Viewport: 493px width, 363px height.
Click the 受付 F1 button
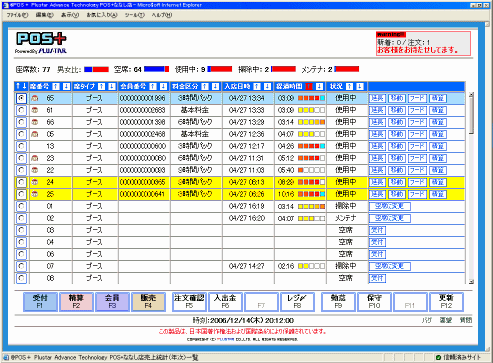pos(40,302)
